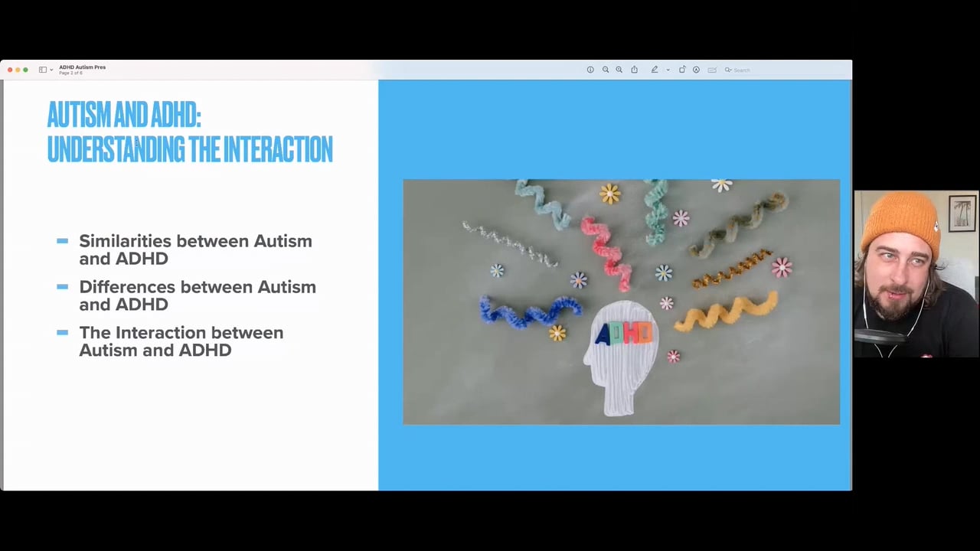
Task: Select the Similarities between Autism and ADHD bullet
Action: coord(195,249)
